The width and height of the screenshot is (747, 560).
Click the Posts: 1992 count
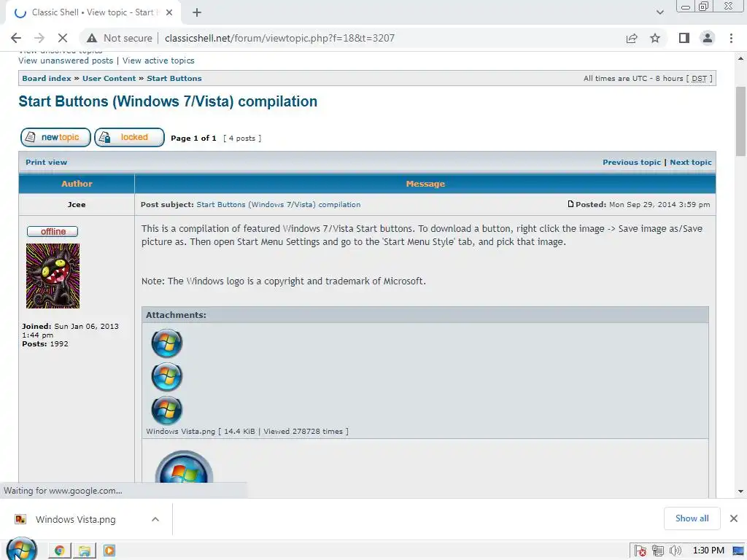coord(44,343)
